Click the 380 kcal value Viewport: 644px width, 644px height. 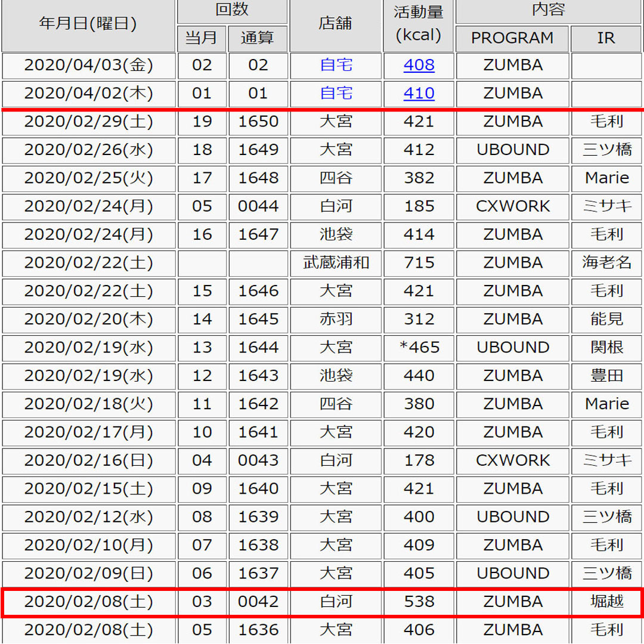(419, 404)
